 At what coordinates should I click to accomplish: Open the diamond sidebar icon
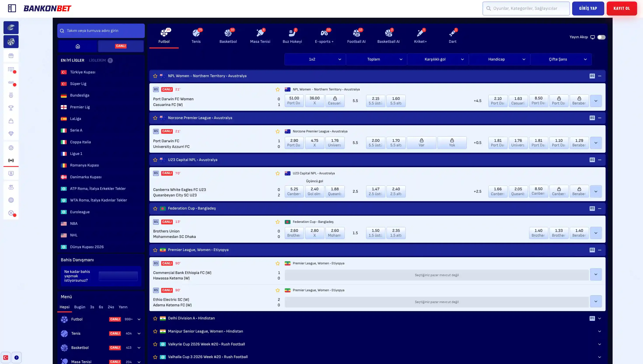click(x=11, y=134)
